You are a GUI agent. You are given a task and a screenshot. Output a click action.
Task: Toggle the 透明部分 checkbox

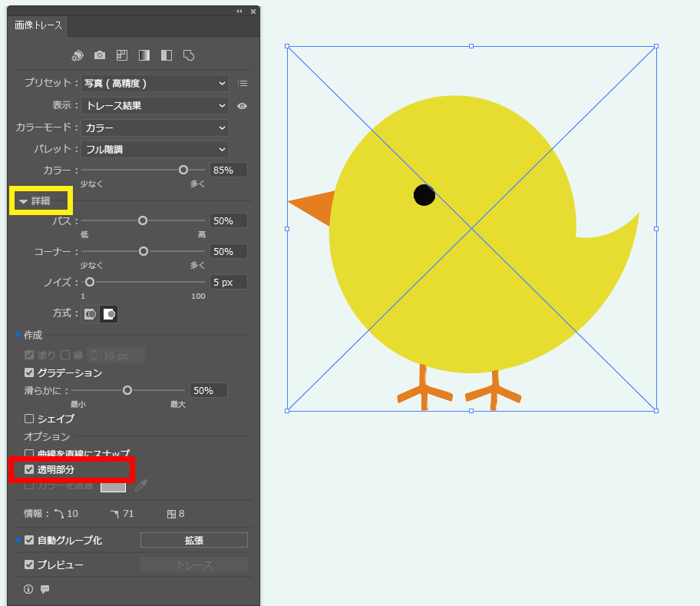point(29,469)
